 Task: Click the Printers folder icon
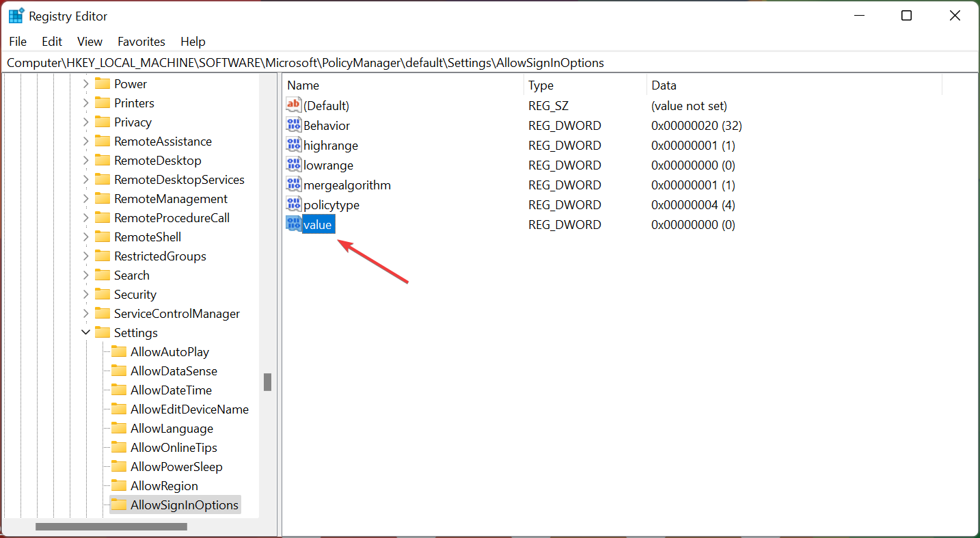point(103,103)
